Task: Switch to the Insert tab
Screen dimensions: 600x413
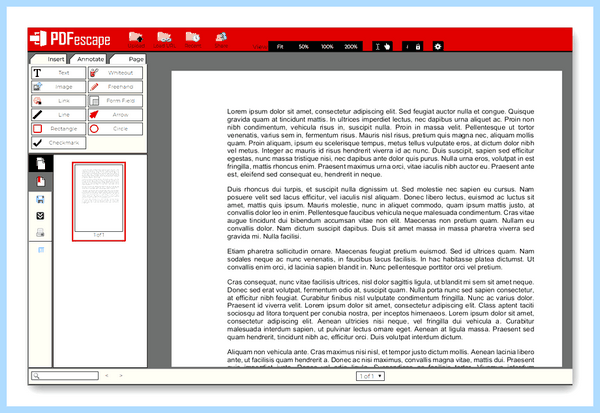Action: point(50,59)
